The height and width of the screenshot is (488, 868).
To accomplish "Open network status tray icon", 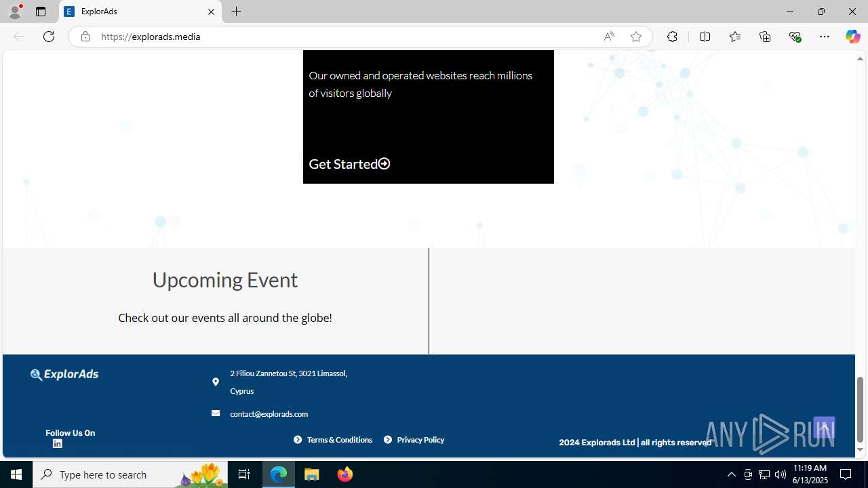I will (x=764, y=474).
